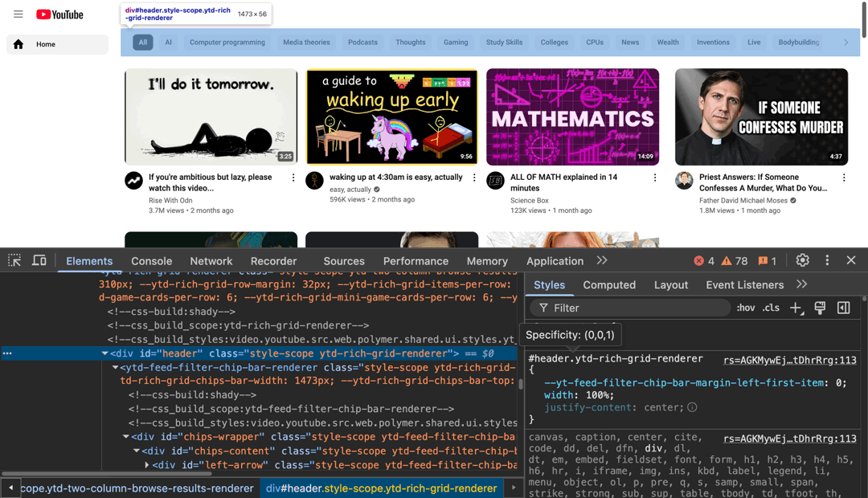
Task: Choose the Gaming filter chip
Action: [x=456, y=42]
